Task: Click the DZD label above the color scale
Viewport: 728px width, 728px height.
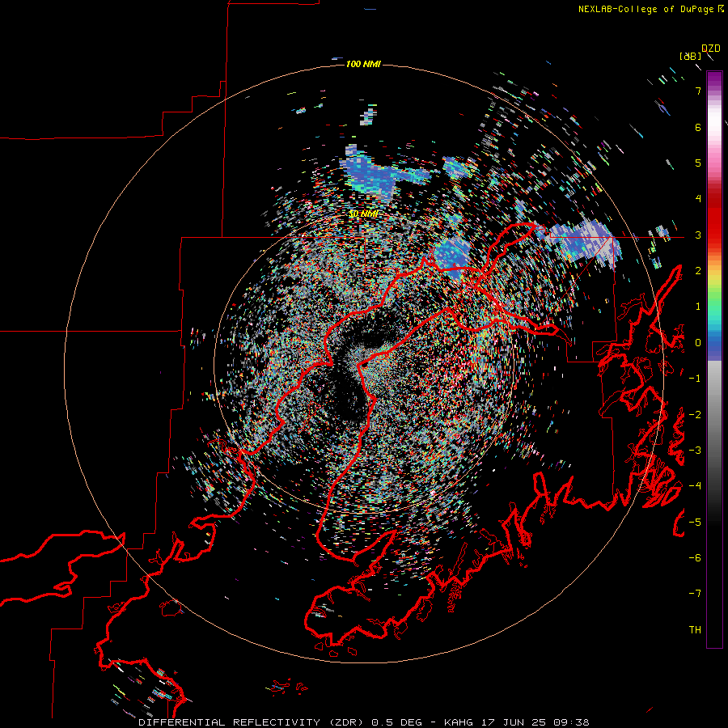Action: pyautogui.click(x=711, y=49)
